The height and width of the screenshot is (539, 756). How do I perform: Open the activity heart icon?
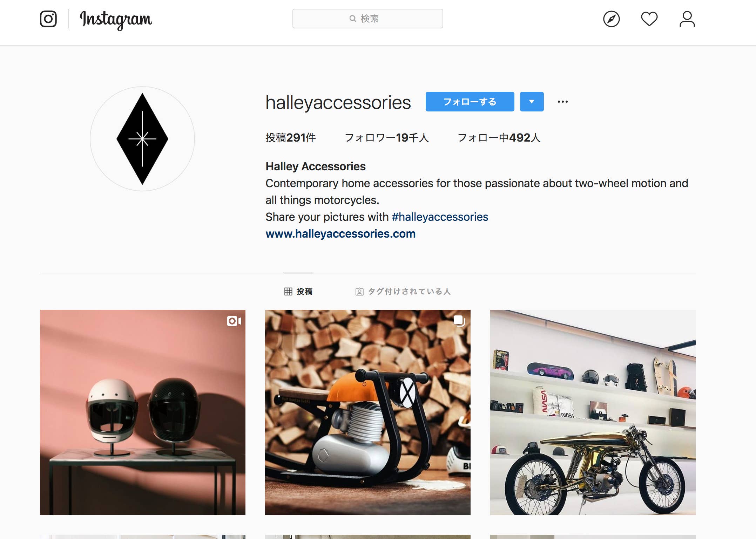coord(649,19)
